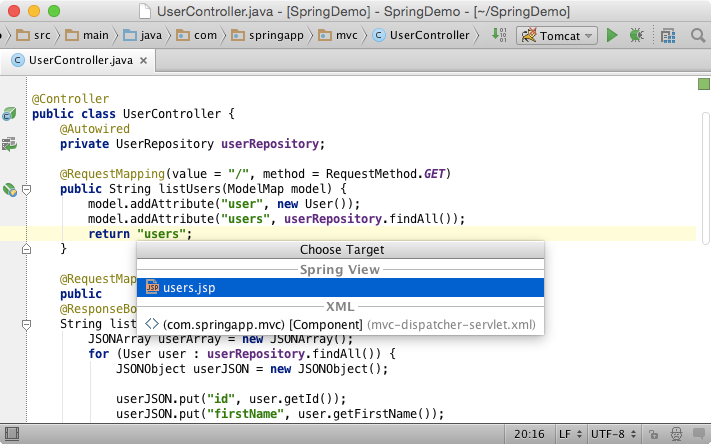711x444 pixels.
Task: Click the vertical editor scrollbar
Action: point(706,179)
